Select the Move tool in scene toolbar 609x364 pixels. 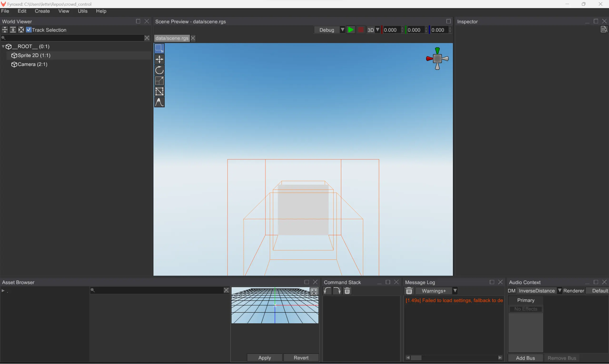point(159,59)
